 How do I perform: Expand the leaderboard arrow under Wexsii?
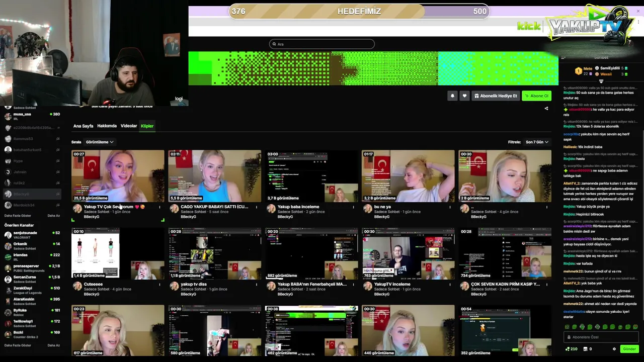point(601,81)
